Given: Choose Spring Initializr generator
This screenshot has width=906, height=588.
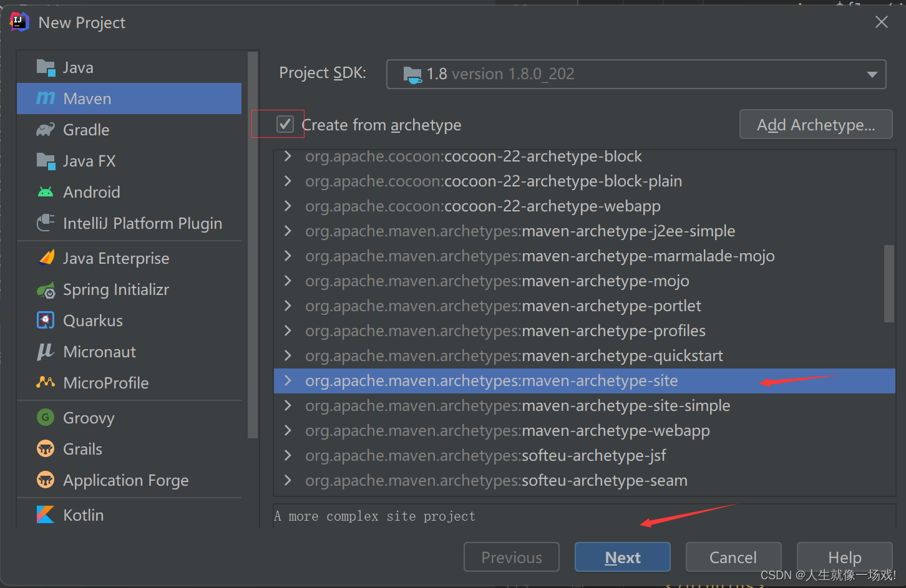Looking at the screenshot, I should (x=129, y=289).
